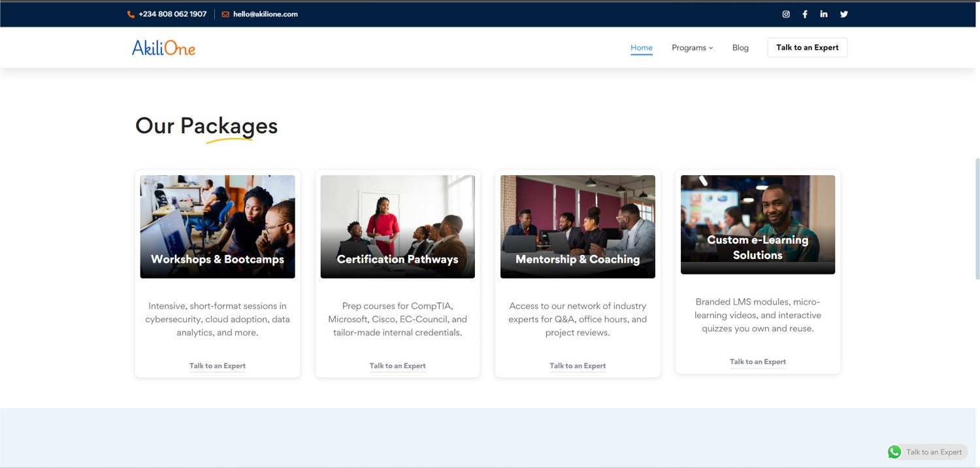The image size is (980, 468).
Task: Click the Twitter bird icon
Action: pos(844,14)
